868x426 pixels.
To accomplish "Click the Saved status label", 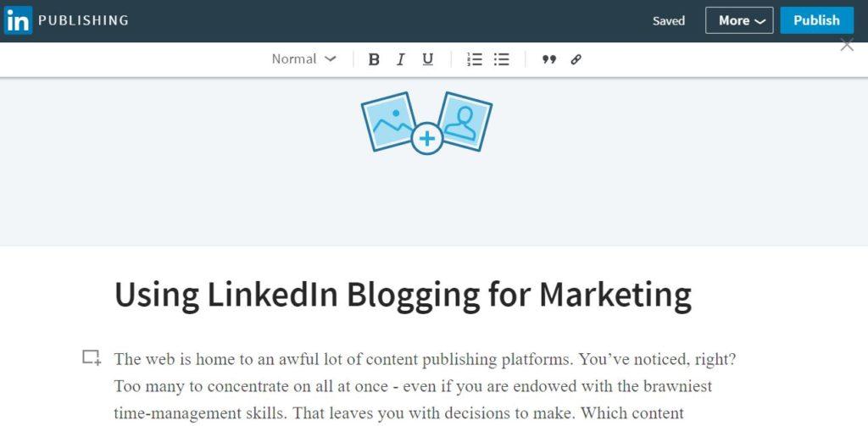I will tap(669, 21).
